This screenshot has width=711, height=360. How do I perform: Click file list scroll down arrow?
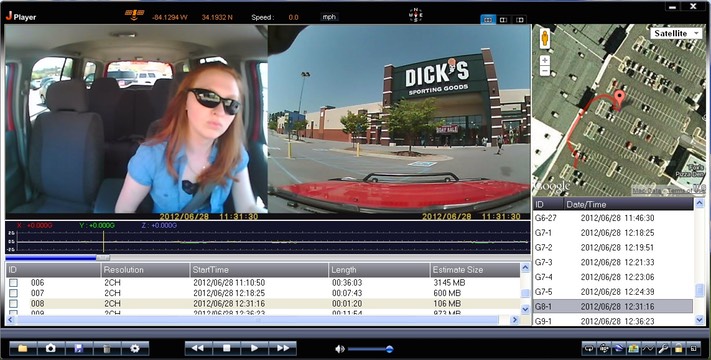point(525,309)
